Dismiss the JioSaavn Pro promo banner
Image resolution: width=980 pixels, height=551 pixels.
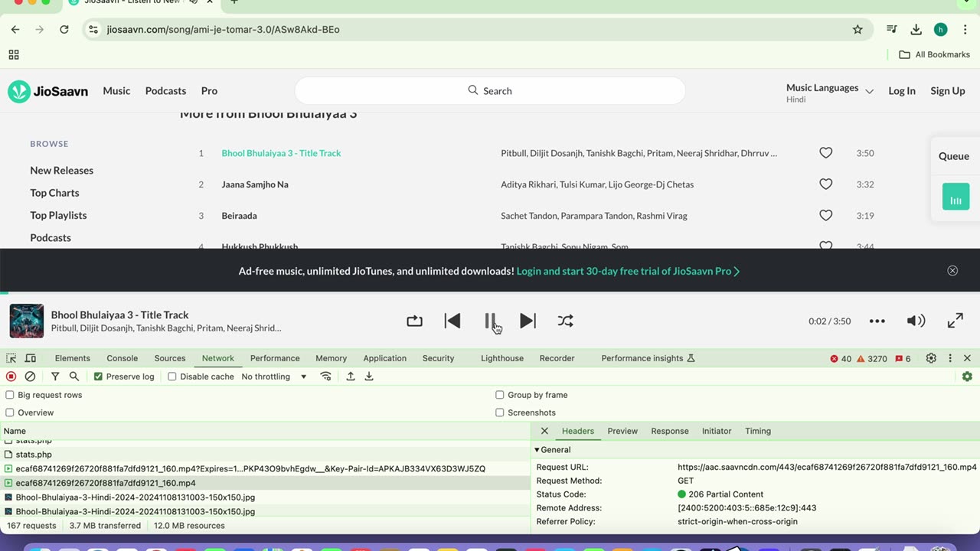(952, 271)
